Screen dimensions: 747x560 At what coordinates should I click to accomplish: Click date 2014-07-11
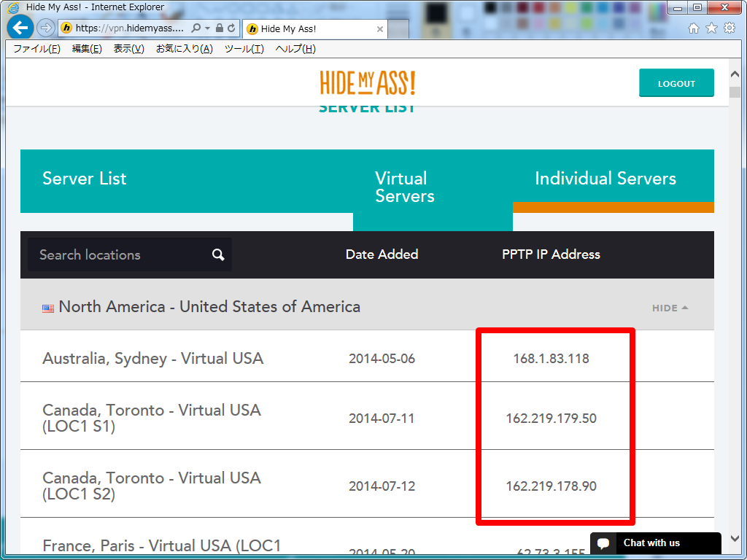382,418
